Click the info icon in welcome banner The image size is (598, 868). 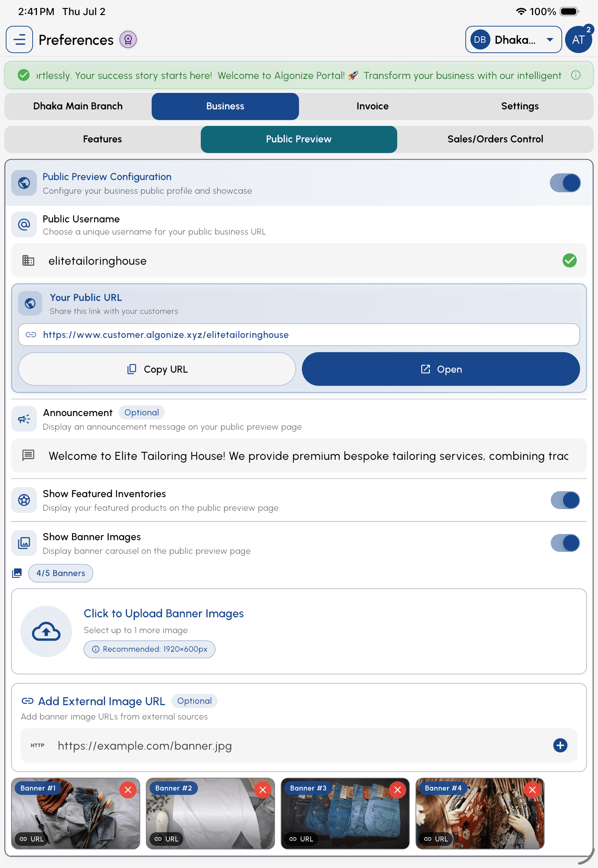[575, 75]
